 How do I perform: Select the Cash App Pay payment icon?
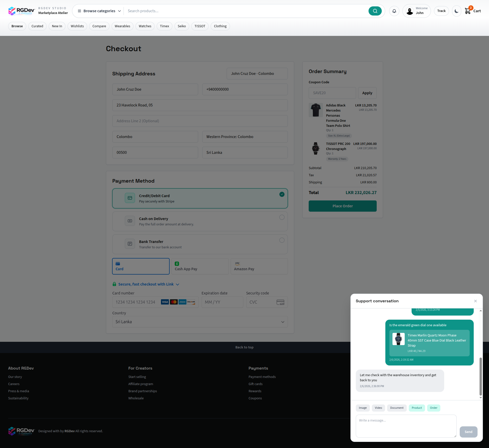pos(176,264)
